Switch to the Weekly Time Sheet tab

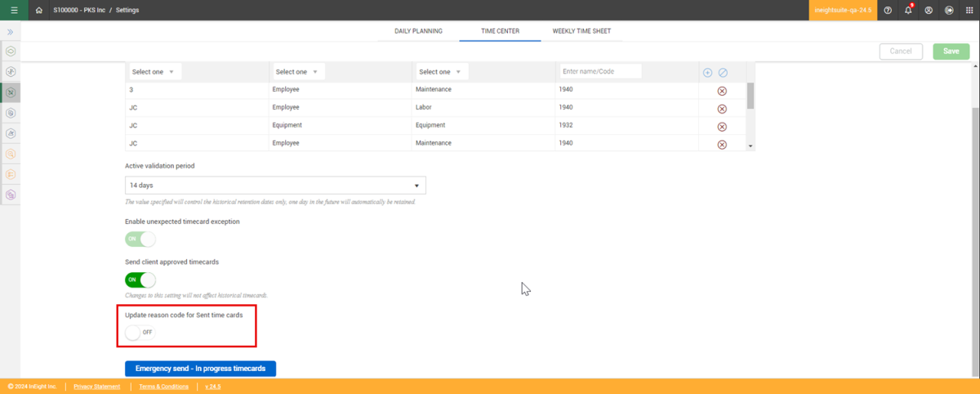(581, 31)
